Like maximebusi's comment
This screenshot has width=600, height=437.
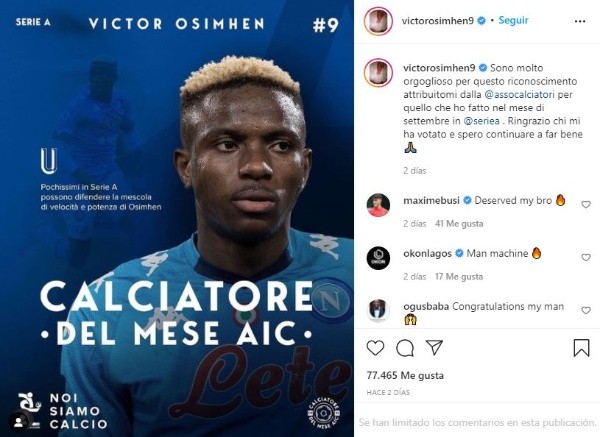pyautogui.click(x=586, y=205)
